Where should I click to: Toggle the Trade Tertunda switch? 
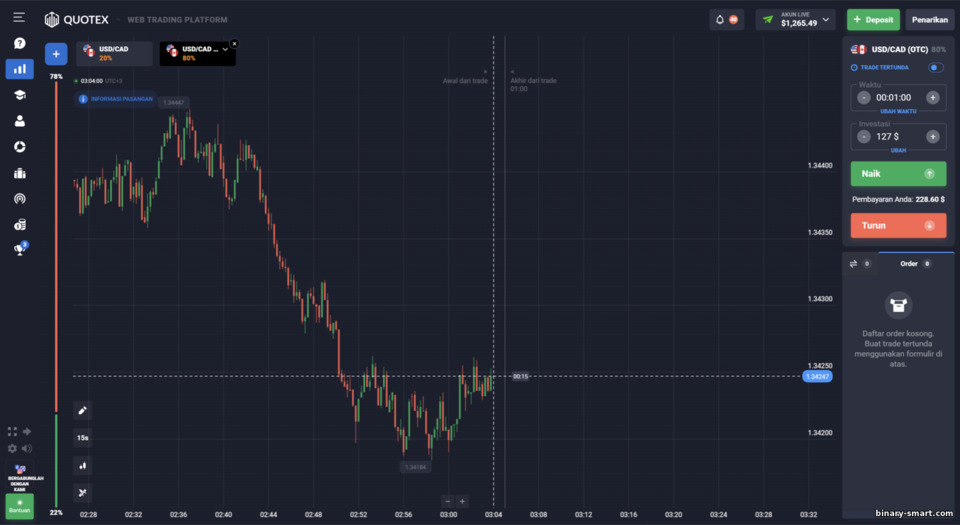coord(936,67)
